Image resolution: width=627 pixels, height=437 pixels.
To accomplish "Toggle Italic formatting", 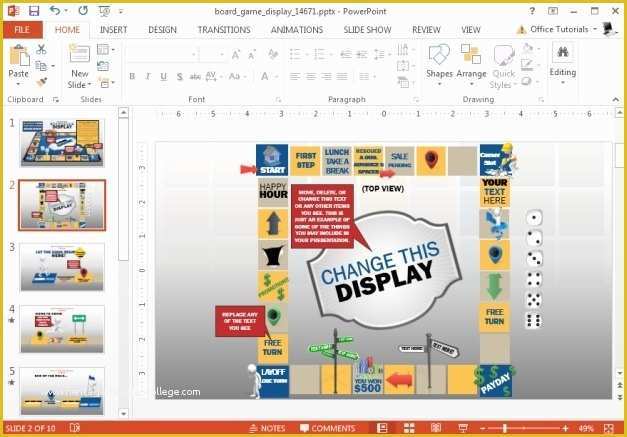I will (x=148, y=76).
